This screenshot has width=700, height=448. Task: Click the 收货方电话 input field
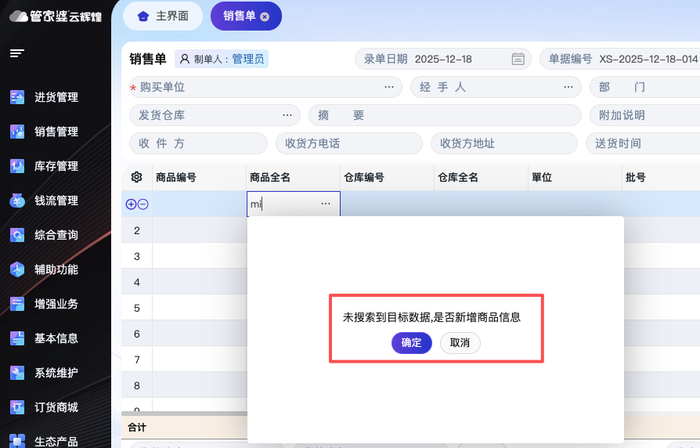[349, 143]
